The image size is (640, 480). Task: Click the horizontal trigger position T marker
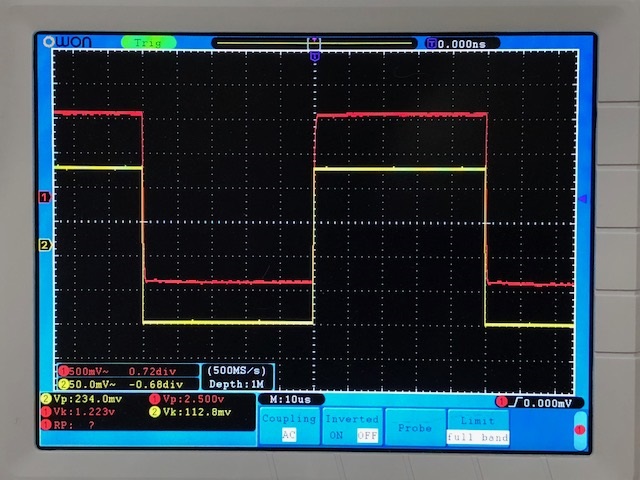[x=314, y=57]
